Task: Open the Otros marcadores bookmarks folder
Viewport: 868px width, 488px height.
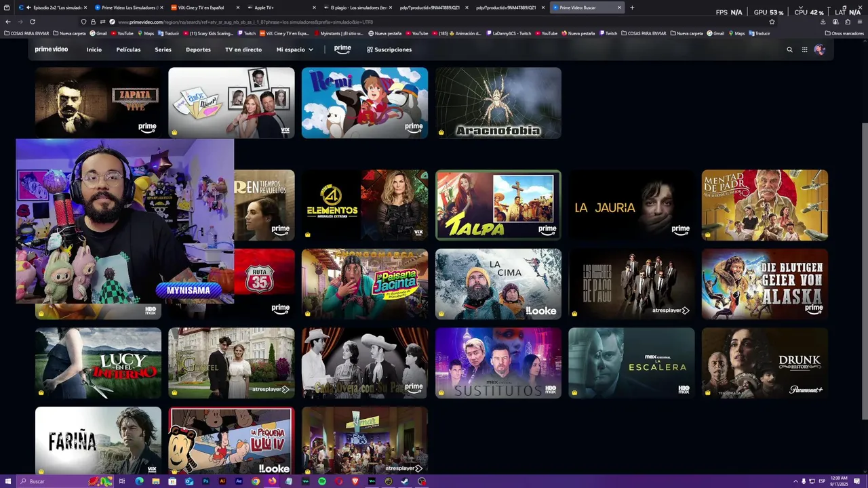Action: [844, 33]
